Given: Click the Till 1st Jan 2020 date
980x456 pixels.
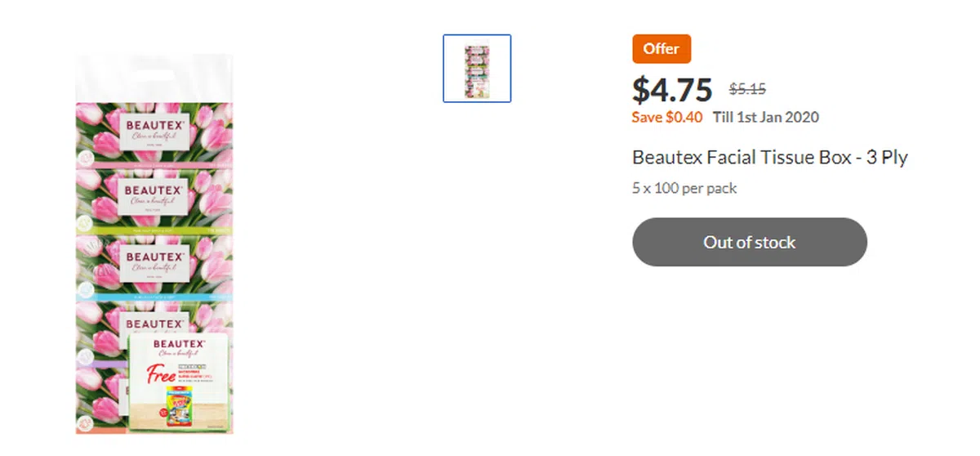Looking at the screenshot, I should click(x=765, y=117).
